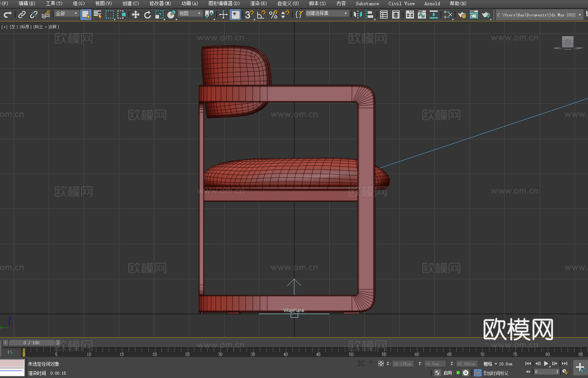588x378 pixels.
Task: Activate the Select Object tool
Action: [86, 15]
